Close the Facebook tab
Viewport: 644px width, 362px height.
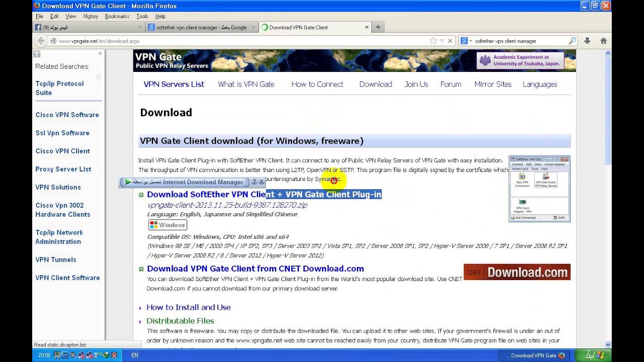pos(140,27)
